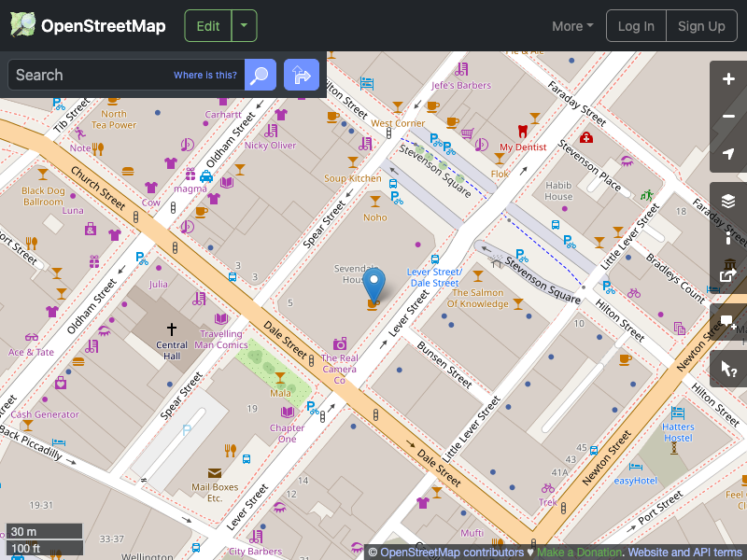Open the More dropdown menu
Viewport: 747px width, 560px height.
click(571, 26)
